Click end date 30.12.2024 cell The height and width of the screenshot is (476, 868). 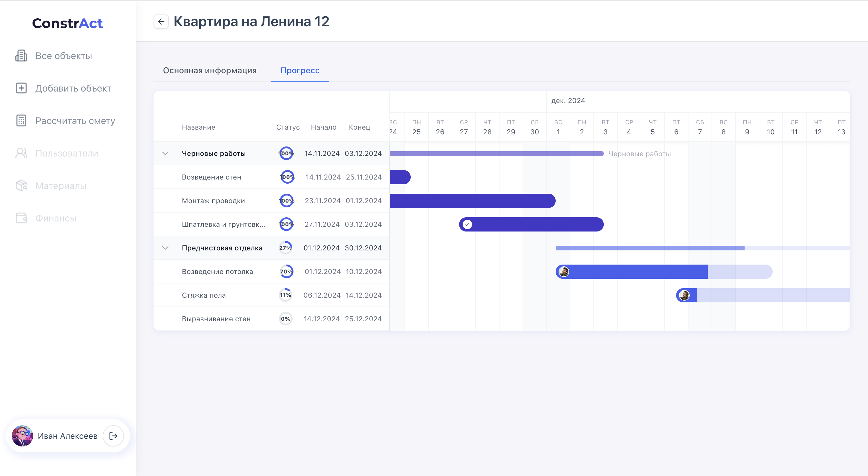click(363, 248)
